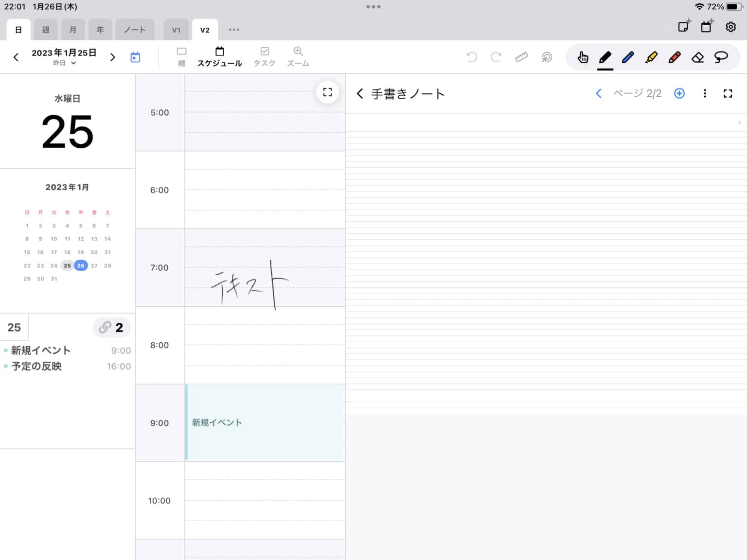The image size is (747, 560).
Task: Switch to the 週 tab
Action: click(x=46, y=29)
